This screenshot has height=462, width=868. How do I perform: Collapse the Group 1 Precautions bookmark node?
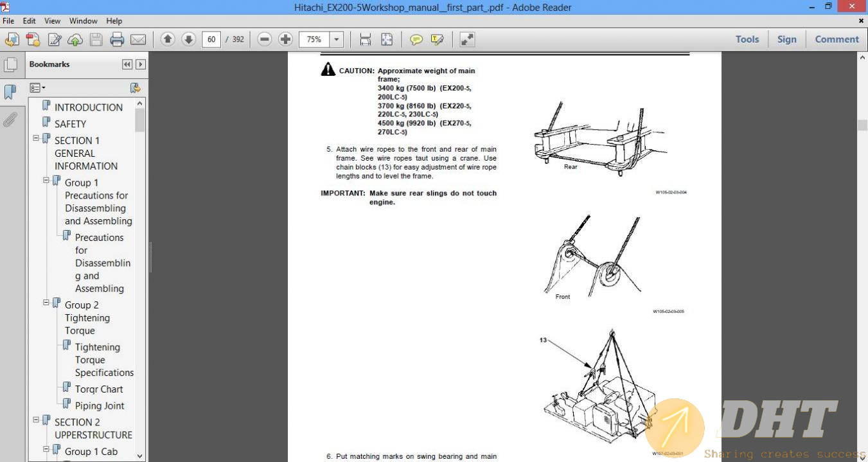click(x=46, y=181)
